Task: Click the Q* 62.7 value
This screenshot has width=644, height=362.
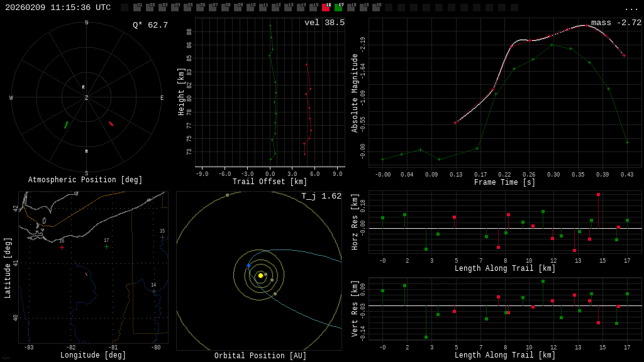Action: pos(150,25)
